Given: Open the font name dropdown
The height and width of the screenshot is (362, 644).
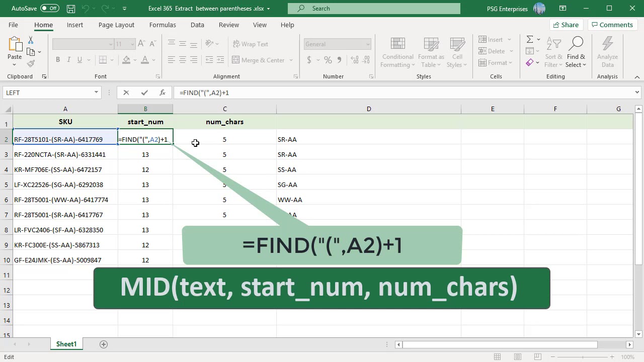Looking at the screenshot, I should tap(111, 44).
